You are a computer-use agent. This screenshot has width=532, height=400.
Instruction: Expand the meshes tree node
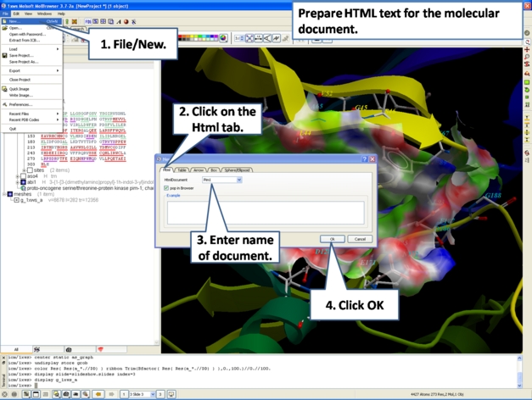click(x=6, y=194)
